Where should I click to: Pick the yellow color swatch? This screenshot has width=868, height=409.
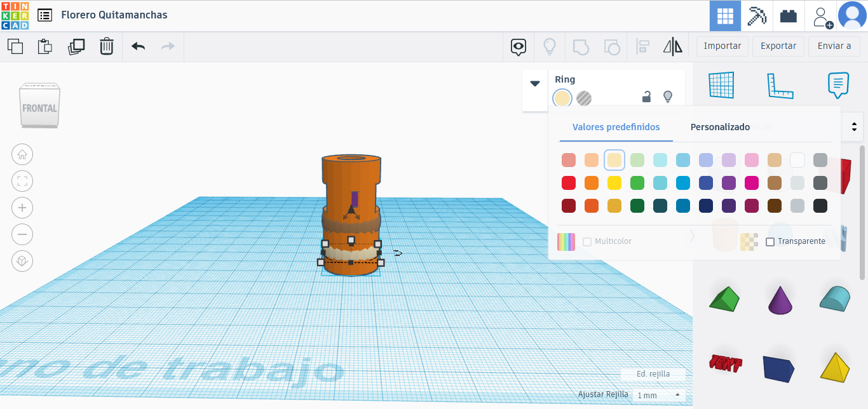click(x=614, y=183)
